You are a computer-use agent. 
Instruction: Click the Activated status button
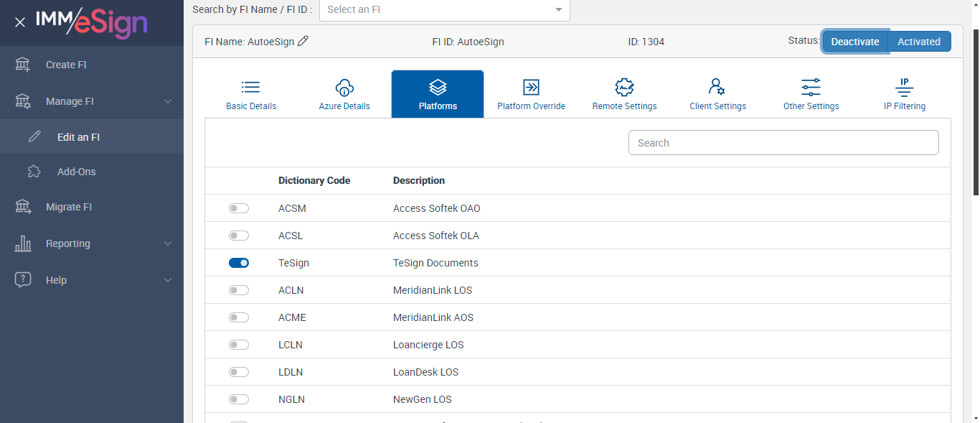pyautogui.click(x=919, y=42)
